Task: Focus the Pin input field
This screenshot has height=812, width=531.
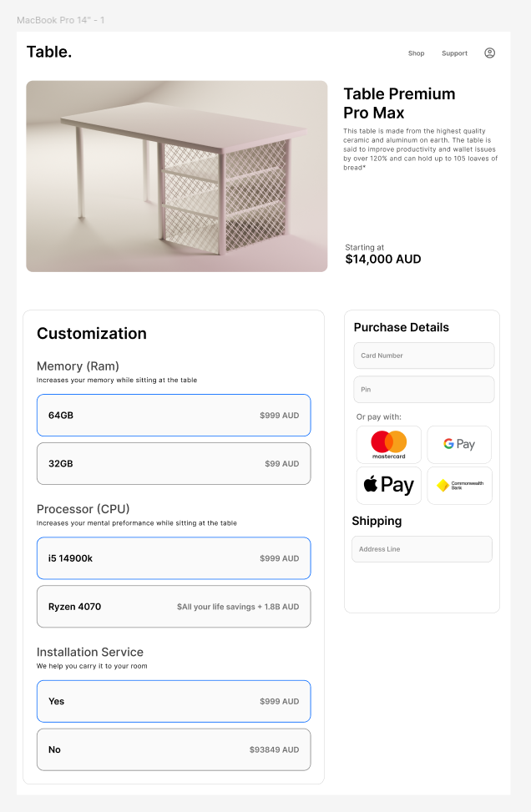Action: tap(424, 390)
